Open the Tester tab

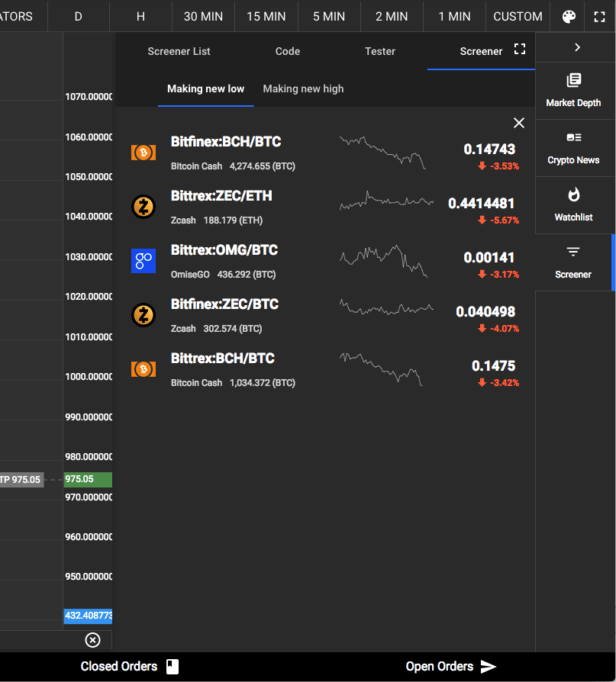point(379,51)
